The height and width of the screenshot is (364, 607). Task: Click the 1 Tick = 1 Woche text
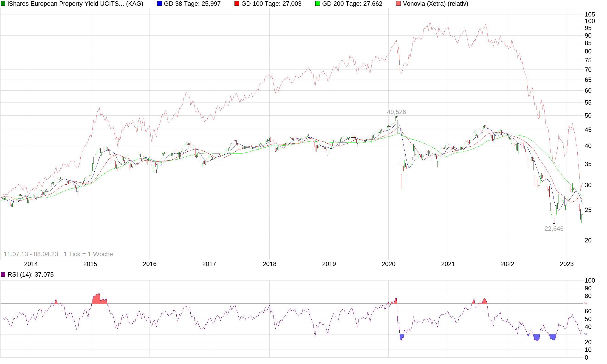tap(88, 254)
